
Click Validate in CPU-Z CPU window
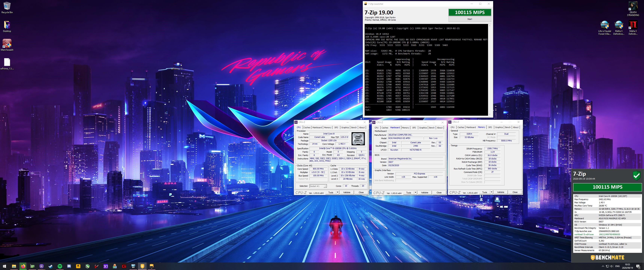tap(347, 192)
